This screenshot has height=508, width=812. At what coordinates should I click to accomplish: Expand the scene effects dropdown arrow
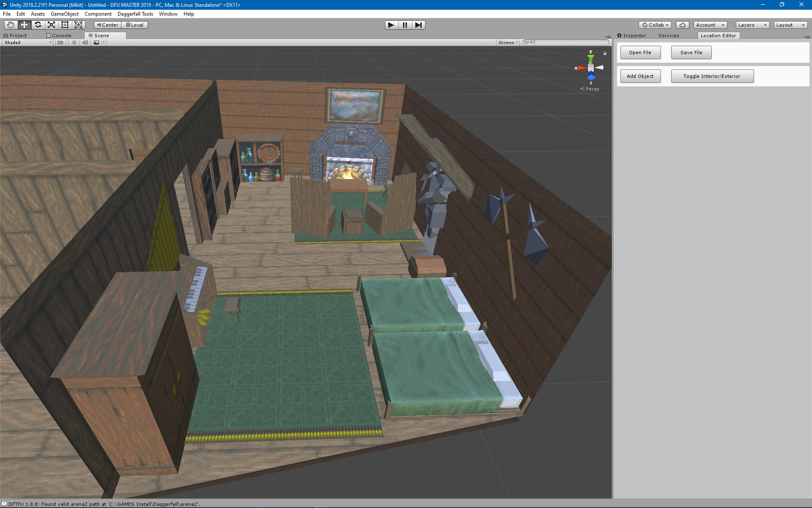(104, 42)
